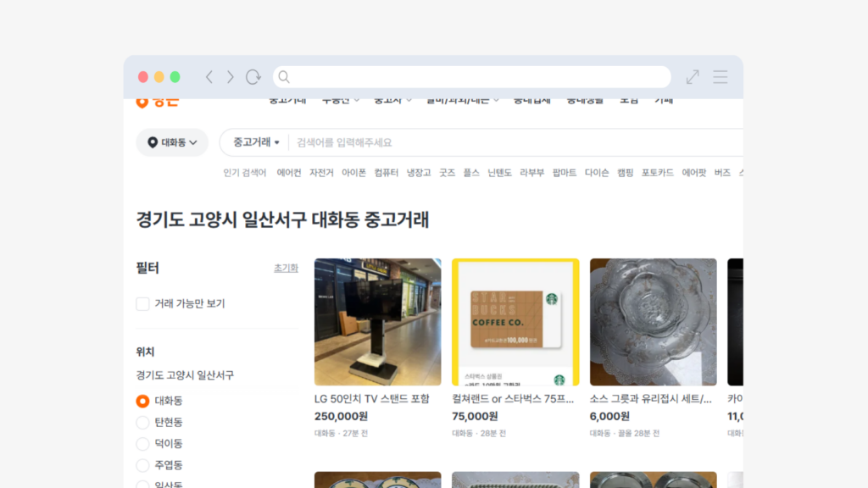Reset filters with the 초기화 link
The image size is (868, 488).
286,268
